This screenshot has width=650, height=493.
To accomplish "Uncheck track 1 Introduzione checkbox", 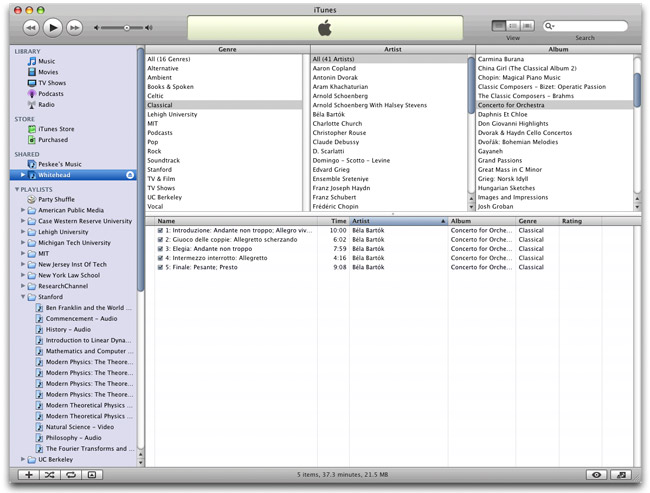I will [x=160, y=231].
